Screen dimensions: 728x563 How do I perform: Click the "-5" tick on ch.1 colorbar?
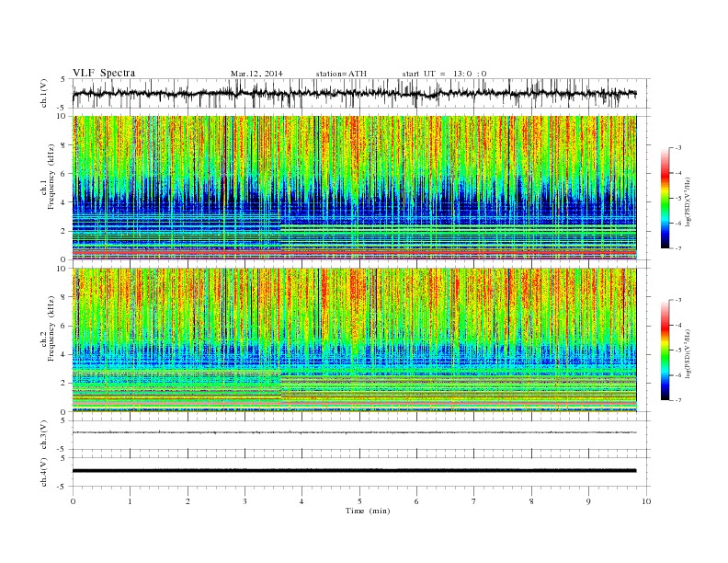pyautogui.click(x=678, y=199)
